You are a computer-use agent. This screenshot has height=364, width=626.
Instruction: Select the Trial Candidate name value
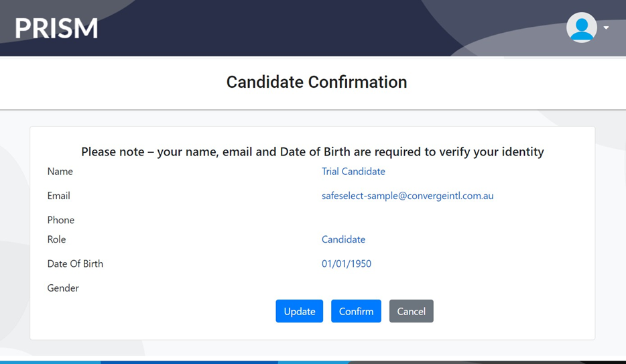[x=353, y=172]
